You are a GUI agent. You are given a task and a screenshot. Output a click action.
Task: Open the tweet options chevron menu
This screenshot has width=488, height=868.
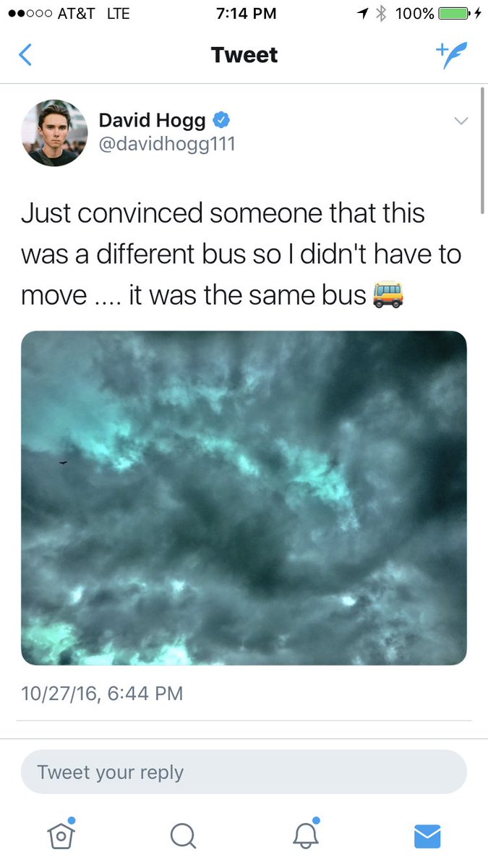click(461, 121)
